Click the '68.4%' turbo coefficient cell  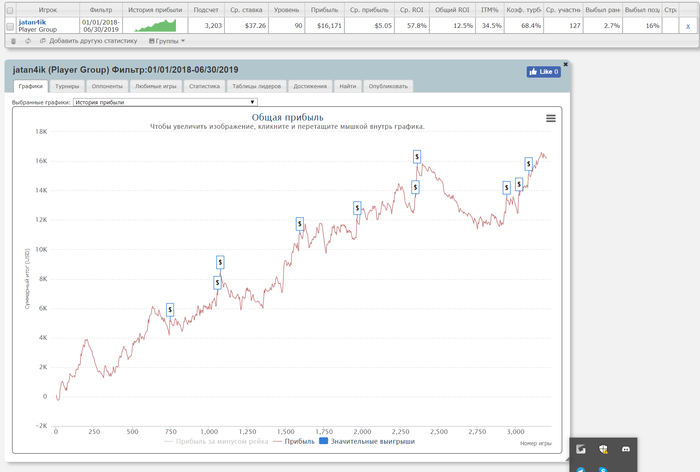pos(524,26)
